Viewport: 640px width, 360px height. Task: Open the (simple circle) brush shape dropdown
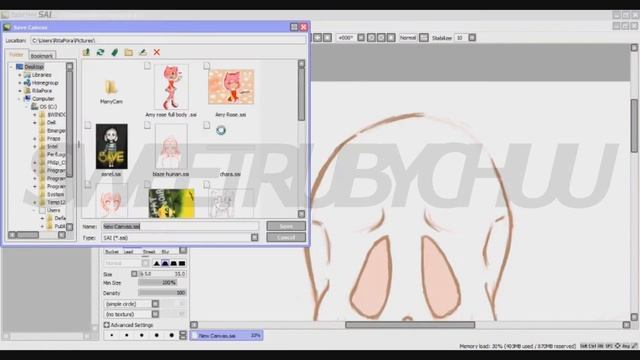[155, 304]
